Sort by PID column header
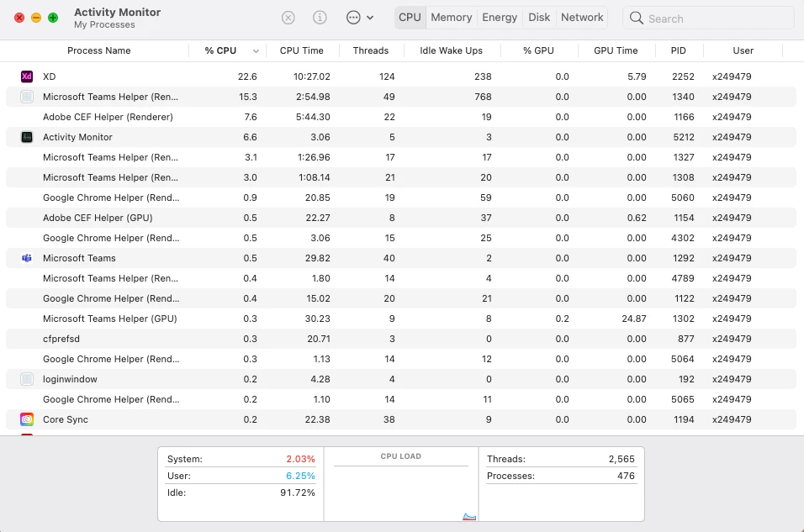Screen dimensions: 804x532 (679, 50)
